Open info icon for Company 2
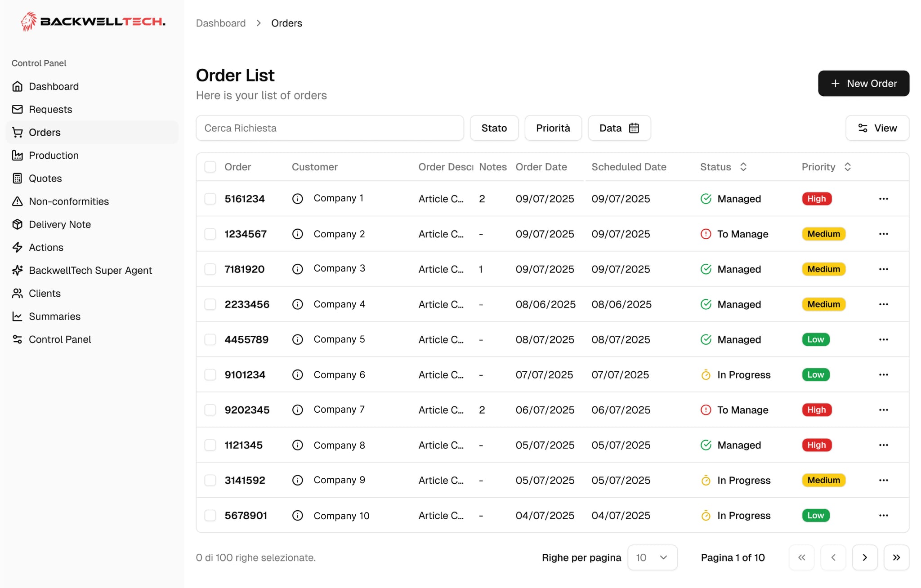 [x=297, y=234]
